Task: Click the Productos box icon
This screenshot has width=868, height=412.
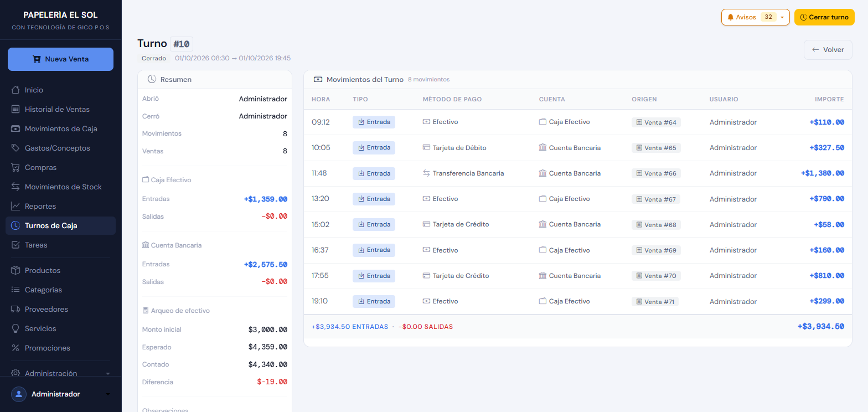Action: click(15, 270)
